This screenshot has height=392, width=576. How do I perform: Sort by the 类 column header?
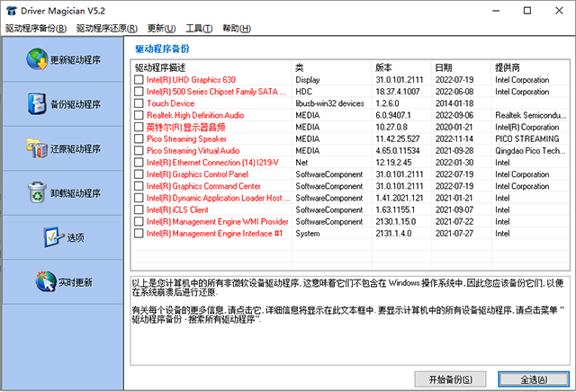point(331,67)
